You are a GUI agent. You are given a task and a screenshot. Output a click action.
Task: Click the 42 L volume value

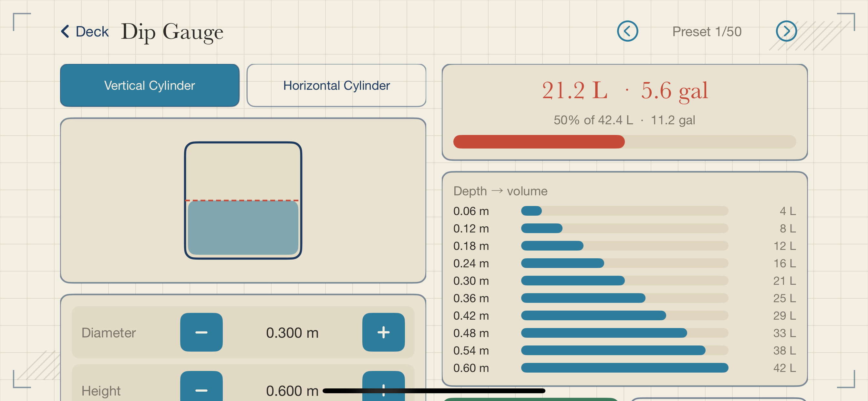coord(784,368)
